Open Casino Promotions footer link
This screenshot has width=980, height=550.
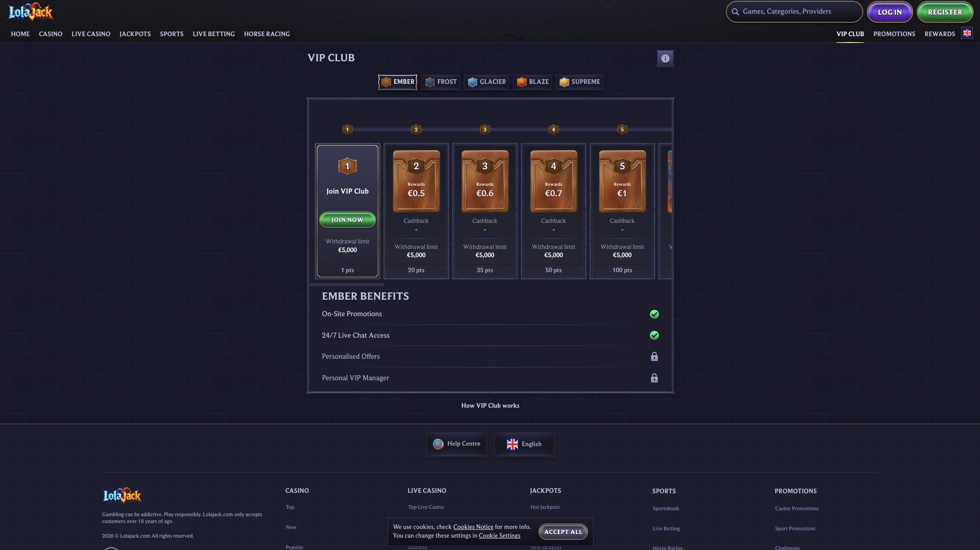(797, 508)
